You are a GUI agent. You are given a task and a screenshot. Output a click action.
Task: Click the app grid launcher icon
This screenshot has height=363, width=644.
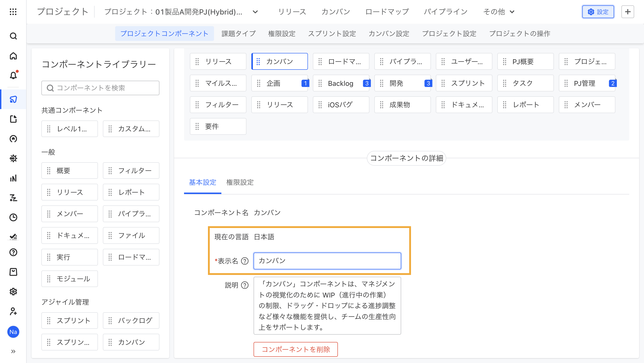13,12
